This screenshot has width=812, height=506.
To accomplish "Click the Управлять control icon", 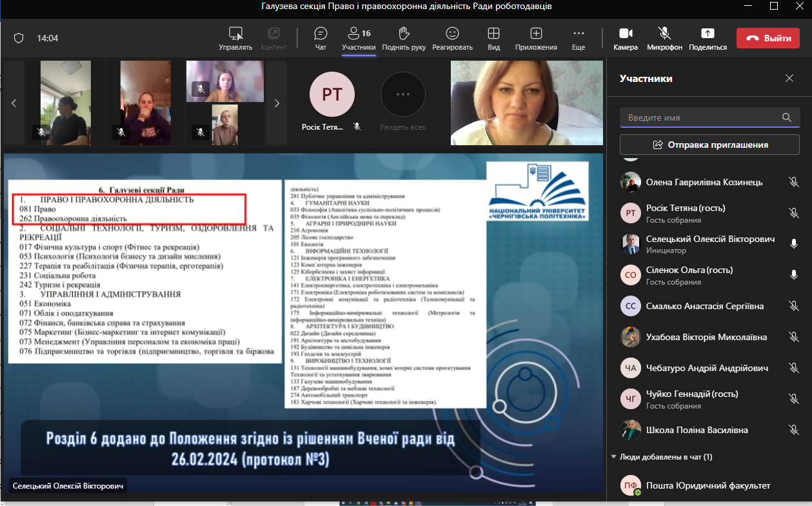I will click(x=235, y=34).
